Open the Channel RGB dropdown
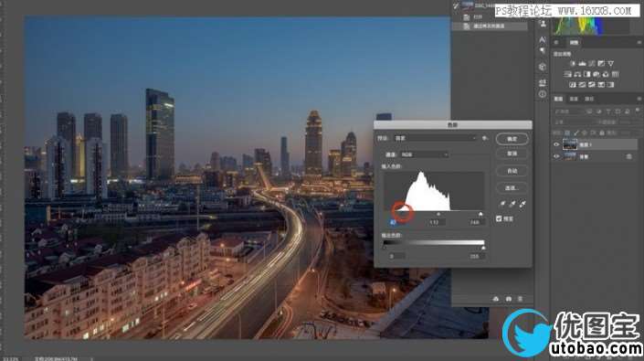This screenshot has height=361, width=644. pos(424,154)
